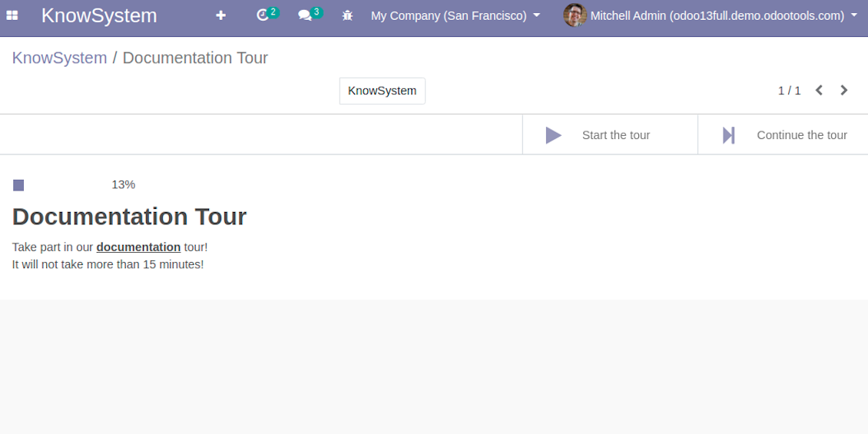The image size is (868, 434).
Task: Click Mitchell Admin avatar photo
Action: [x=575, y=15]
